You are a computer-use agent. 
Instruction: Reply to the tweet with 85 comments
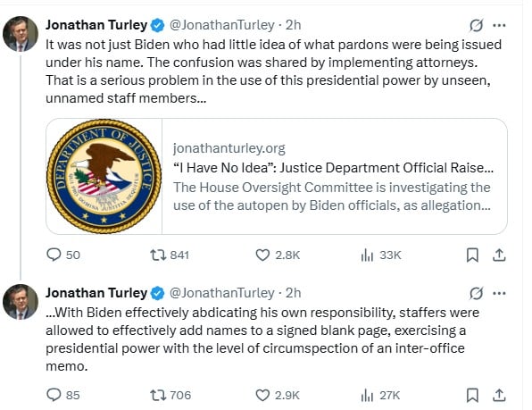pos(62,395)
